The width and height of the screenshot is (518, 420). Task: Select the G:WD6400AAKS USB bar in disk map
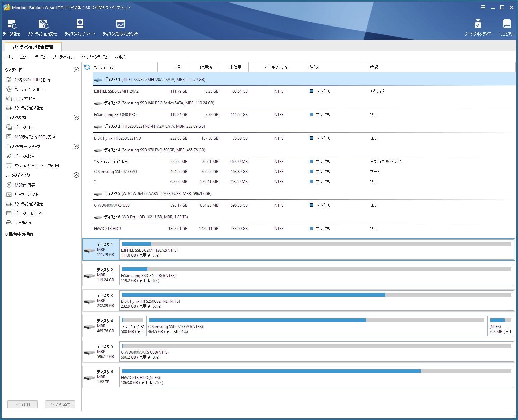pyautogui.click(x=316, y=351)
